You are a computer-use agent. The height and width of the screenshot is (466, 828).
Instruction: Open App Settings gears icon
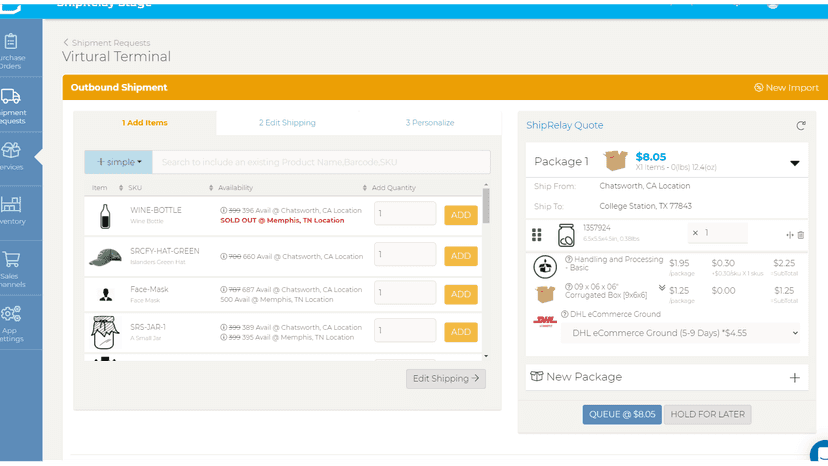(x=11, y=314)
